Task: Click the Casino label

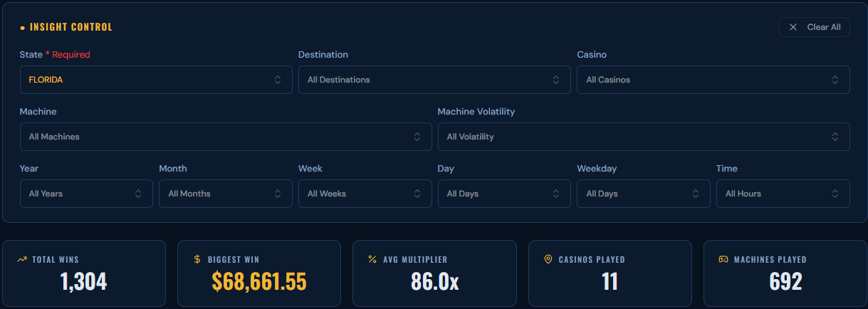Action: pos(592,55)
